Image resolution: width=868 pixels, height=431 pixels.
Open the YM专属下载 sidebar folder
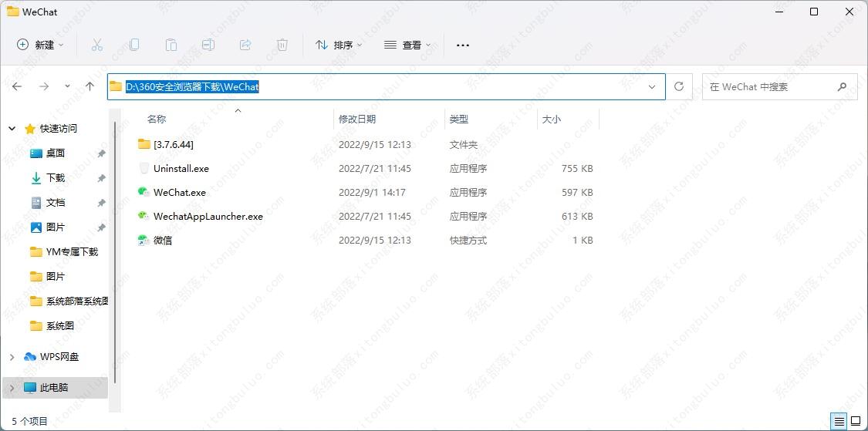72,252
